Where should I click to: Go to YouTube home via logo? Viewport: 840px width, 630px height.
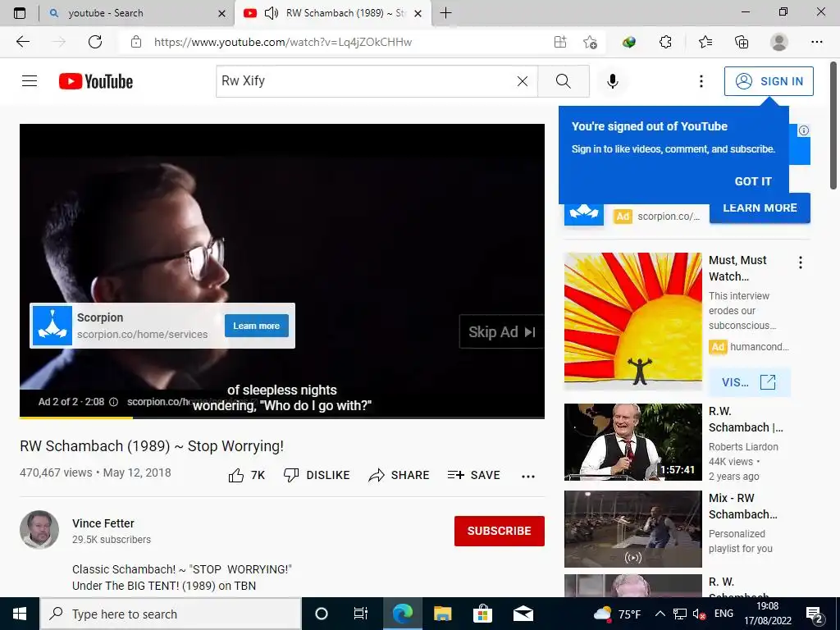tap(96, 81)
